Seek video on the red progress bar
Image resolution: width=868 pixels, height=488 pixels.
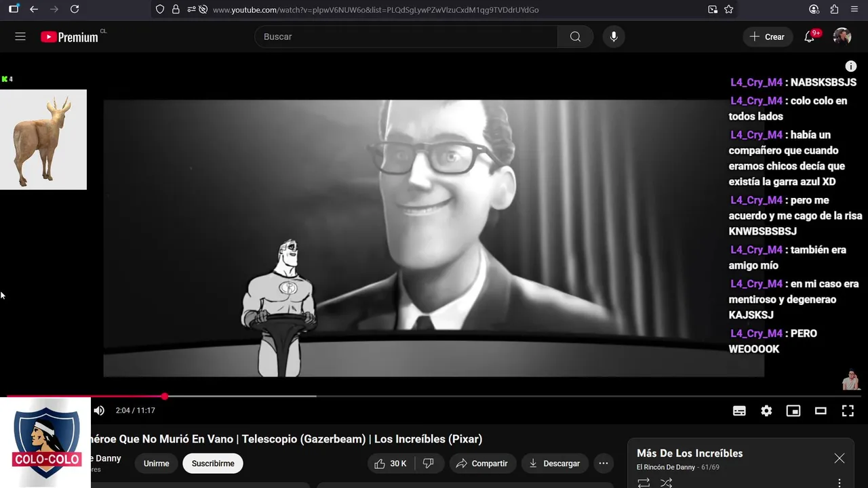coord(85,396)
